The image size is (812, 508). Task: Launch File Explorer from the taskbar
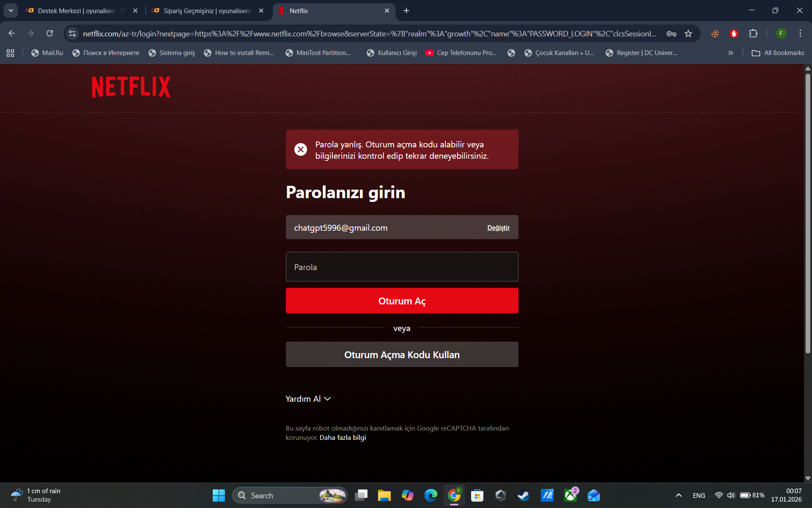coord(384,495)
